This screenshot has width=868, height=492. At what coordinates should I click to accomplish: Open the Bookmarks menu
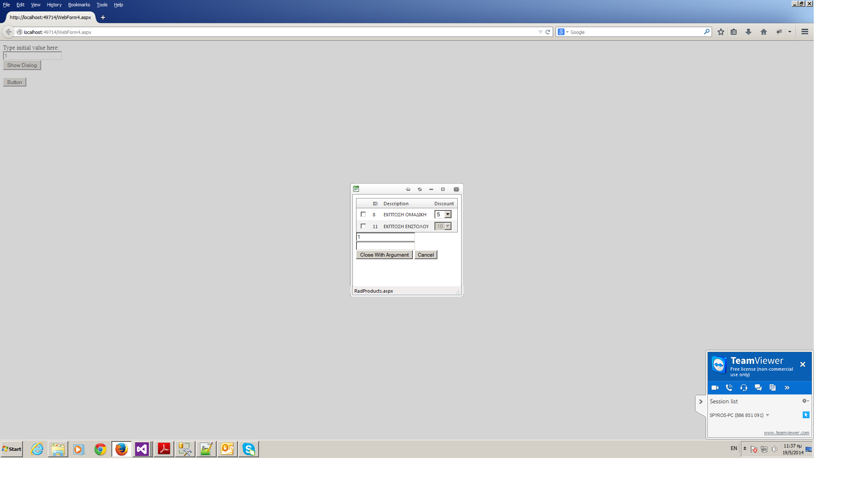pos(79,5)
